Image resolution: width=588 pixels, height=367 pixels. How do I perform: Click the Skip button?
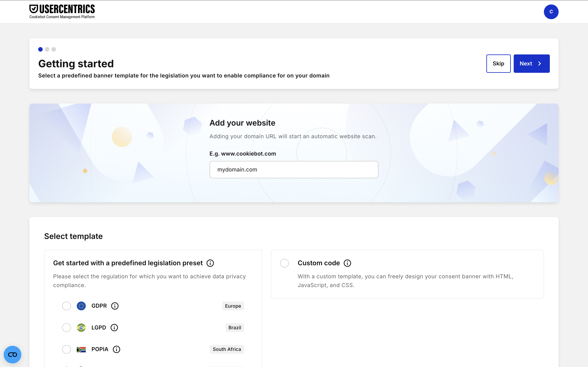point(498,64)
